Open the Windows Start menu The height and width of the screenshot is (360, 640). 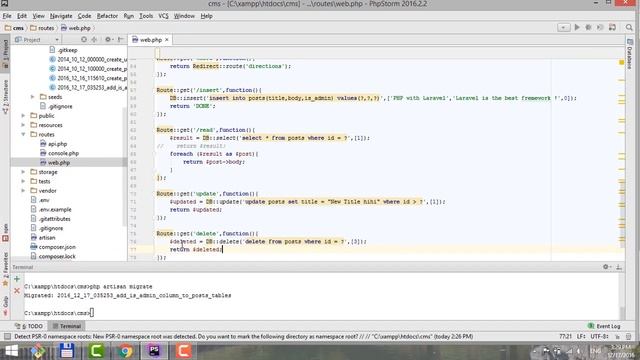point(11,351)
